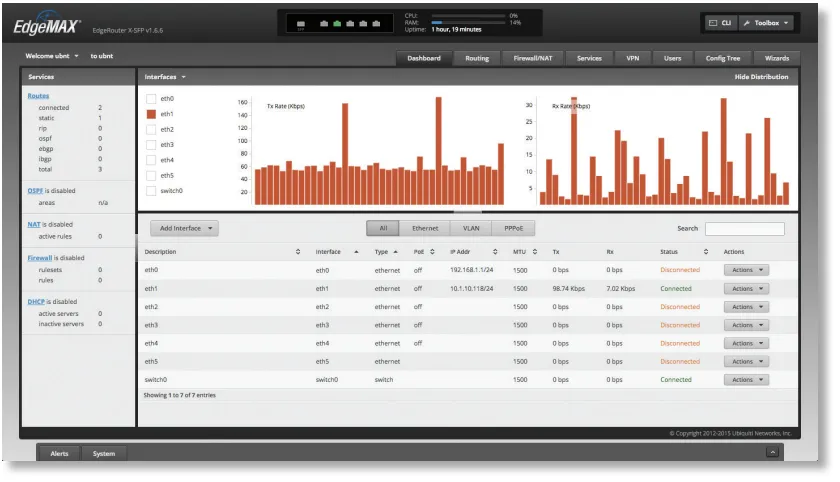The height and width of the screenshot is (482, 840).
Task: Open the DHCP link in Services
Action: [36, 301]
